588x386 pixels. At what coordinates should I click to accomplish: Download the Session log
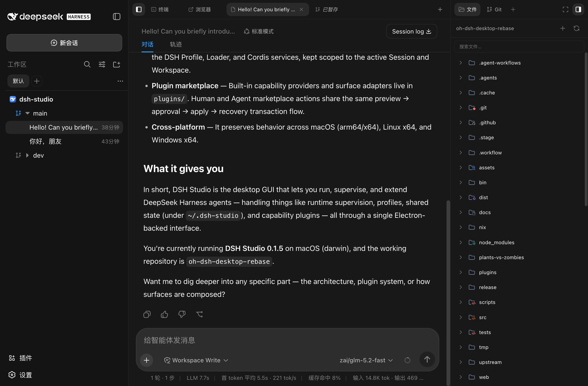coord(412,31)
